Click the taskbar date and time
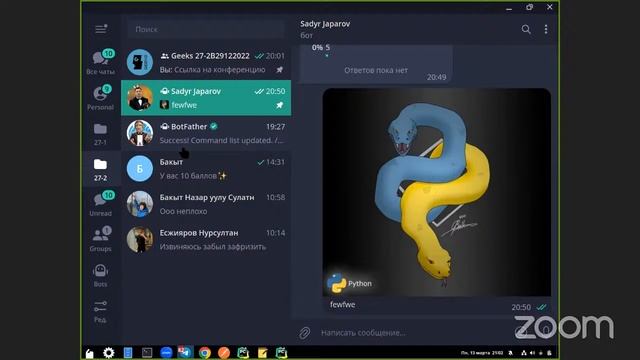The image size is (640, 360). 482,353
